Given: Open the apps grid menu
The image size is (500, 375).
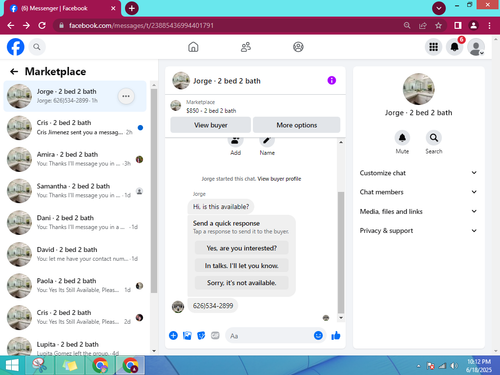Looking at the screenshot, I should [x=433, y=47].
